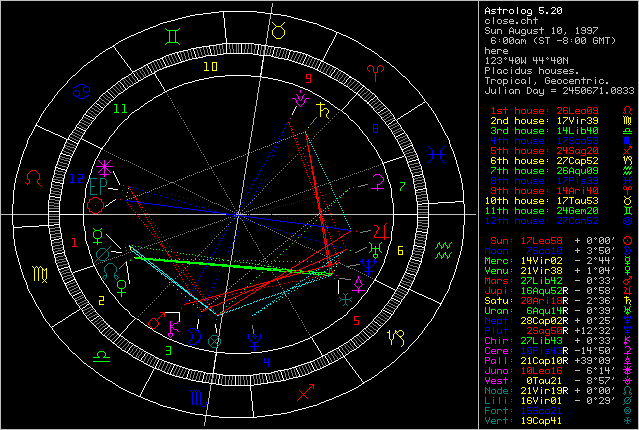Click the 'close.cht' file name

pos(511,21)
